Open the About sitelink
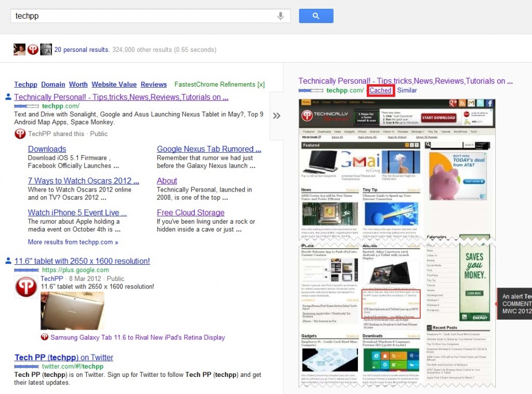This screenshot has height=394, width=532. click(167, 181)
